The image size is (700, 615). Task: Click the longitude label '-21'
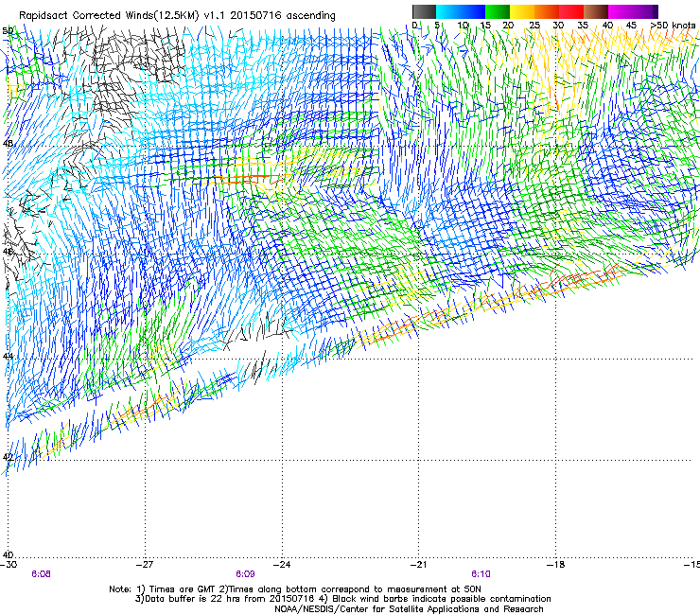(419, 565)
